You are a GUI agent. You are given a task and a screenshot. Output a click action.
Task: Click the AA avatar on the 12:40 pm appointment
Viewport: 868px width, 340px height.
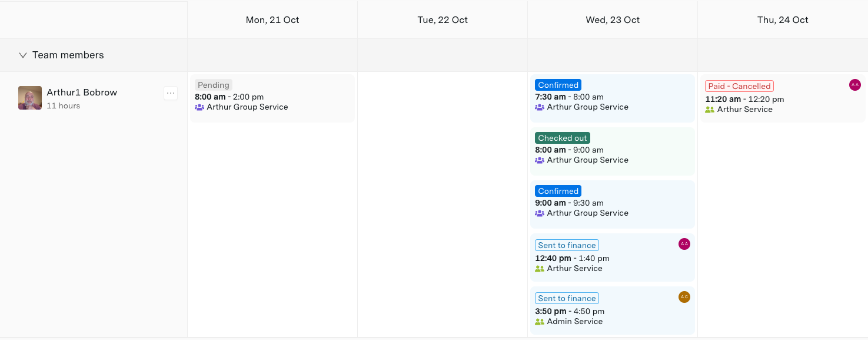(x=684, y=243)
